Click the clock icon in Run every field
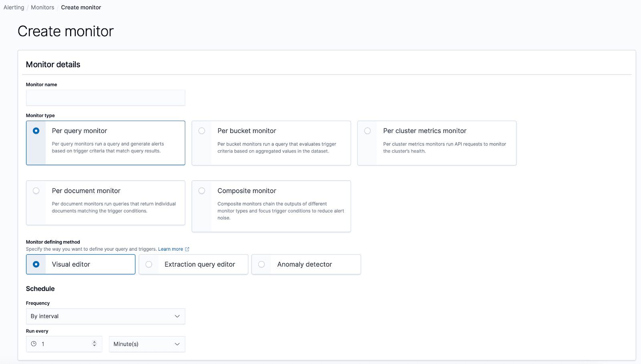Image resolution: width=641 pixels, height=364 pixels. [x=34, y=344]
